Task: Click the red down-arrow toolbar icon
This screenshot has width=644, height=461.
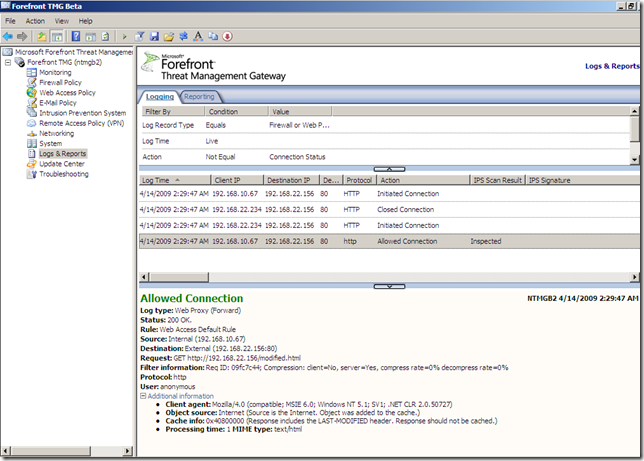Action: point(227,36)
